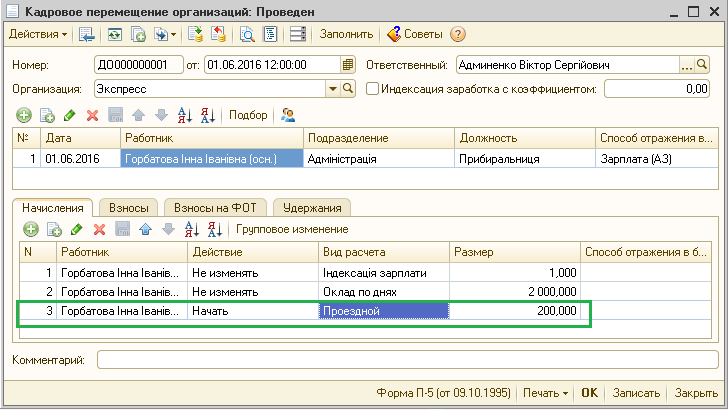Expand the arrow beside the go-to icon
This screenshot has height=410, width=728.
(x=174, y=34)
